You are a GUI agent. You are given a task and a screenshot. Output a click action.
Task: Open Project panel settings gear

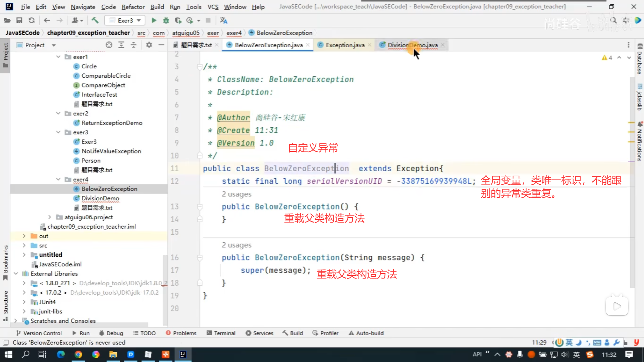click(x=149, y=45)
